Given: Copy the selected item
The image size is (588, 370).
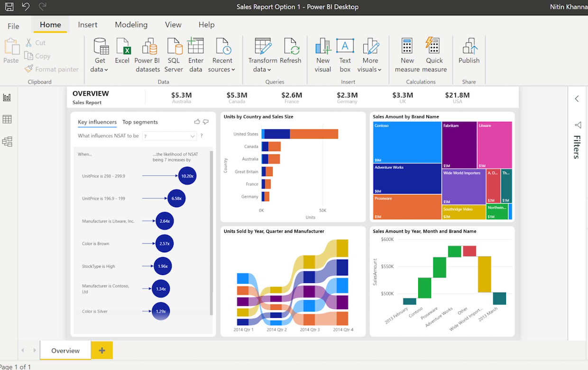Looking at the screenshot, I should [x=37, y=56].
